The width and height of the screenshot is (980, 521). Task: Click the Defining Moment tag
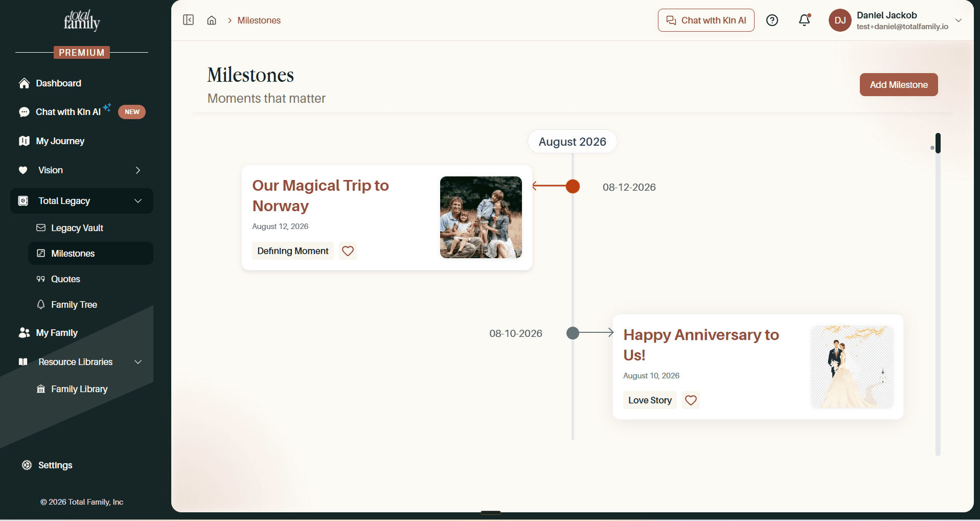(293, 251)
